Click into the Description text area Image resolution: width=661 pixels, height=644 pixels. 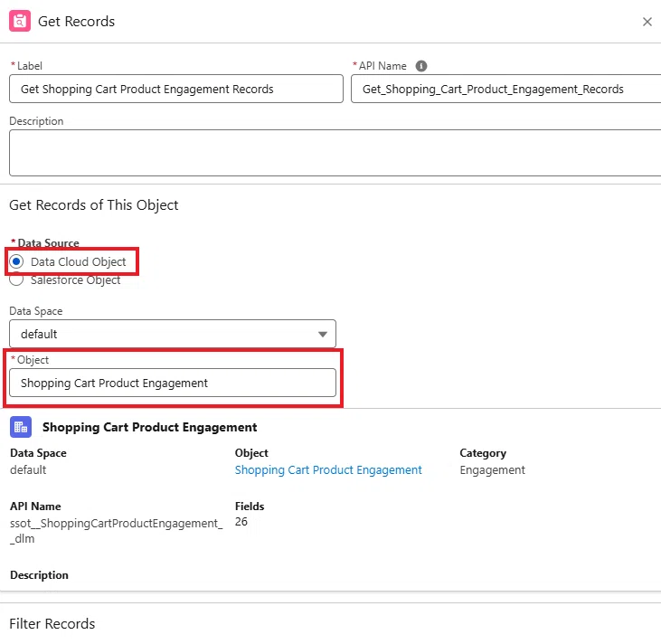(x=335, y=153)
